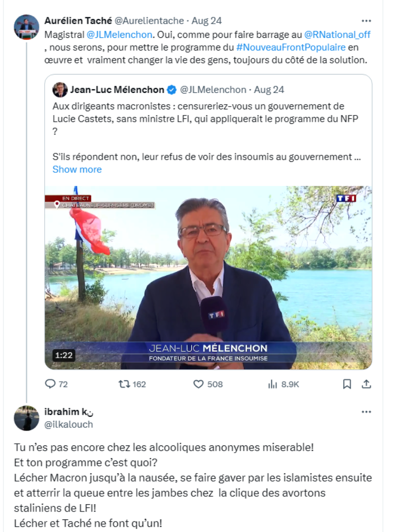Open the @ilkalouch handle

[x=69, y=424]
